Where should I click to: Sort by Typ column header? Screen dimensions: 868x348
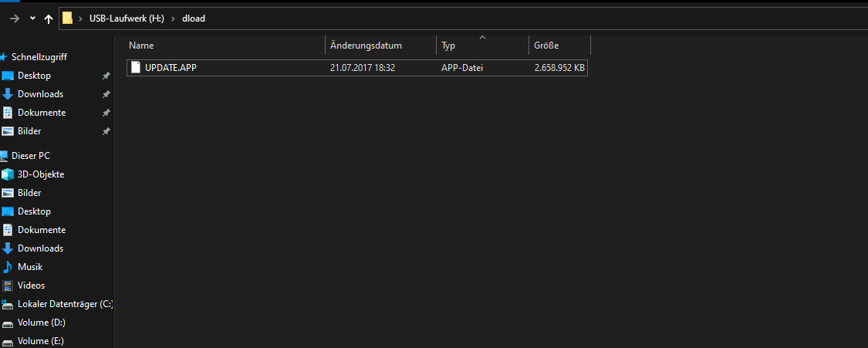point(483,46)
